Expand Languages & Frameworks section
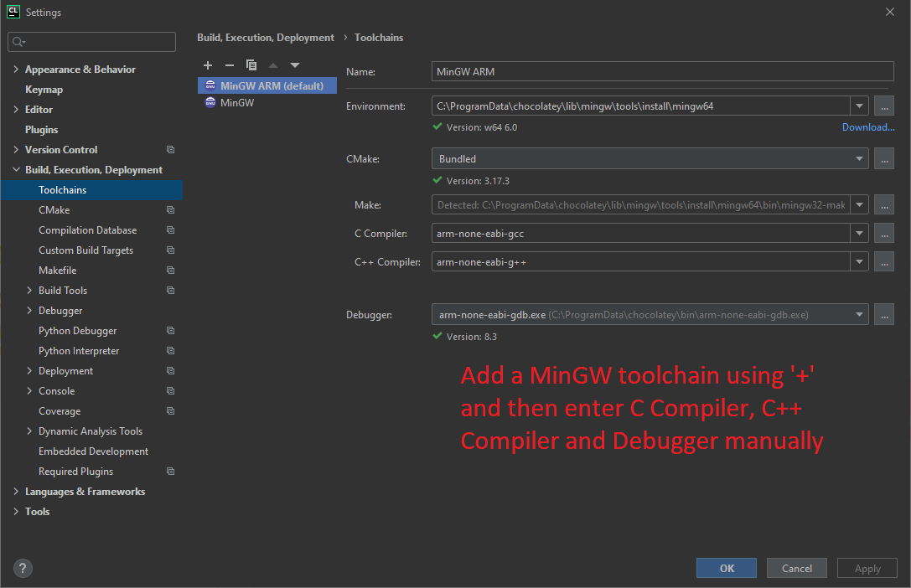This screenshot has height=588, width=911. coord(16,492)
